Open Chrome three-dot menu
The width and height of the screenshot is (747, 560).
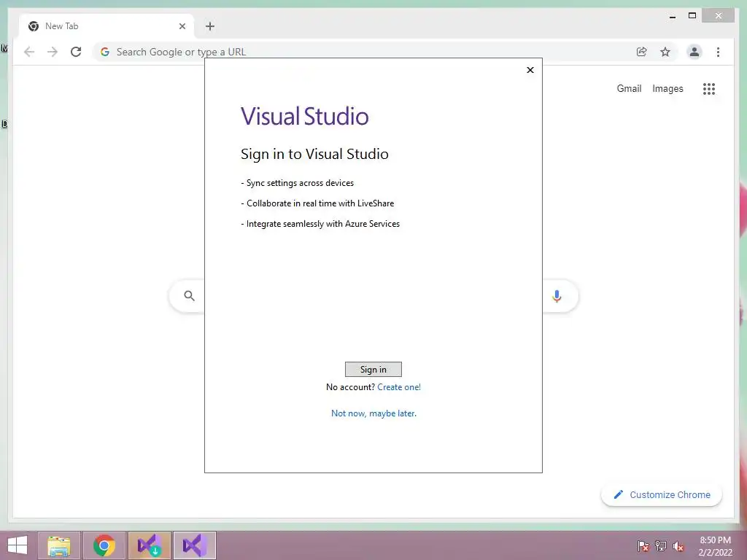[718, 52]
